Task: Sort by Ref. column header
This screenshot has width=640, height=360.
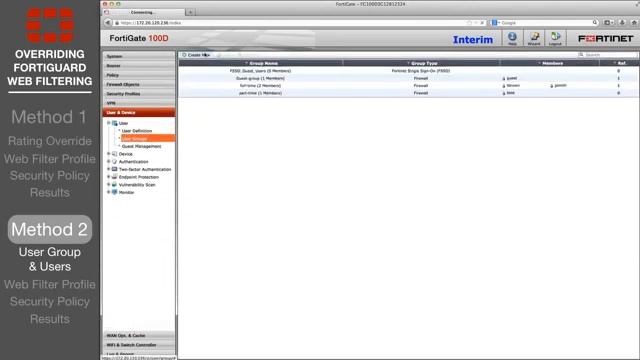Action: point(619,63)
